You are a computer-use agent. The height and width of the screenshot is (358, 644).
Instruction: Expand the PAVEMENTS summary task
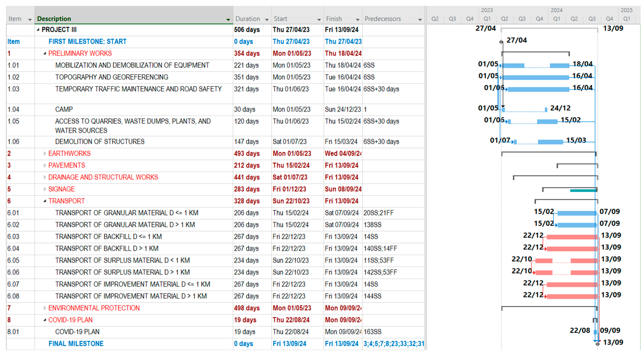click(45, 165)
